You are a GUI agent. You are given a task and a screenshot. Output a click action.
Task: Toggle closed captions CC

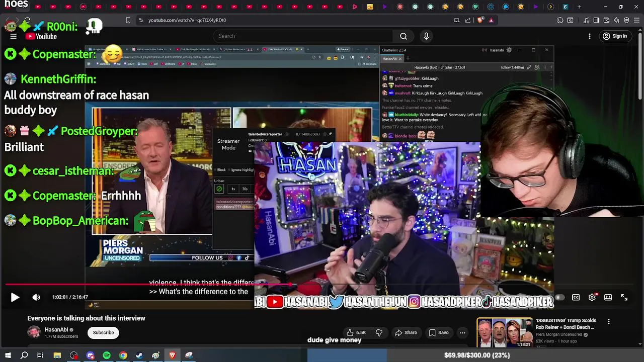point(576,297)
